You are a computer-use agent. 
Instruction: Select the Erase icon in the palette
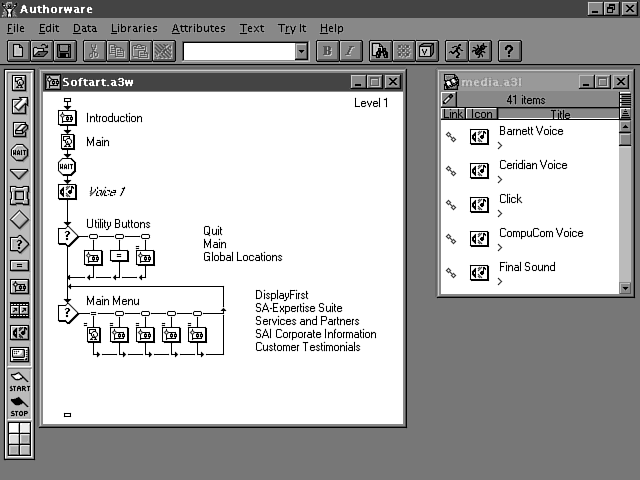tap(19, 129)
